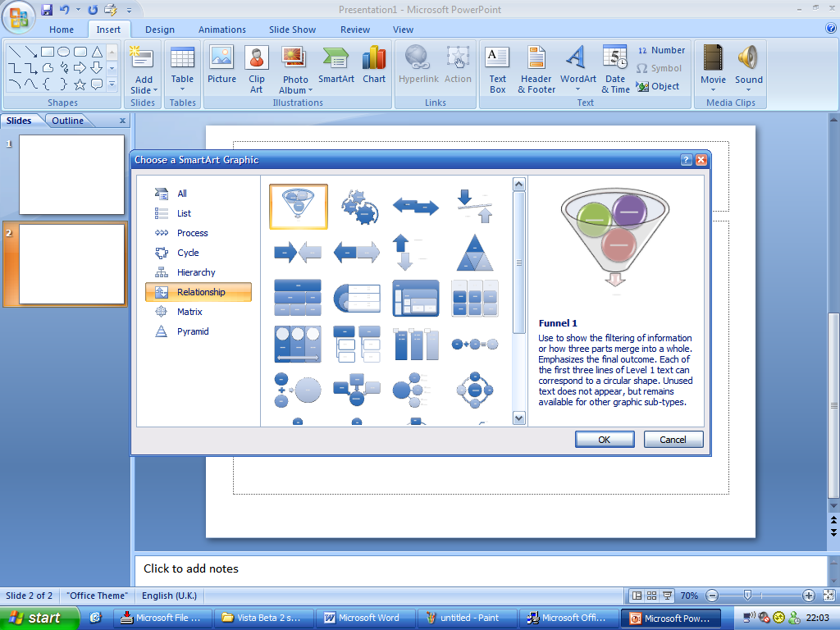Image resolution: width=840 pixels, height=630 pixels.
Task: Confirm with the OK button
Action: [605, 439]
